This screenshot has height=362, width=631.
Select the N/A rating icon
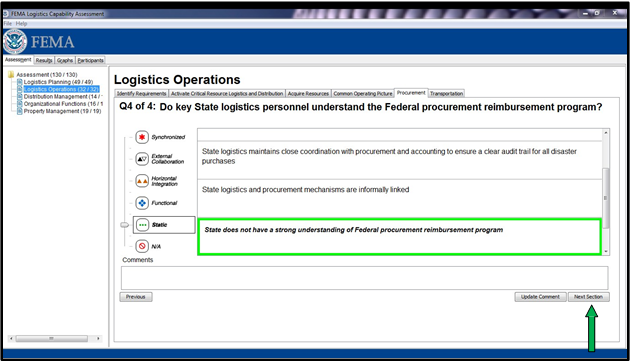(142, 246)
